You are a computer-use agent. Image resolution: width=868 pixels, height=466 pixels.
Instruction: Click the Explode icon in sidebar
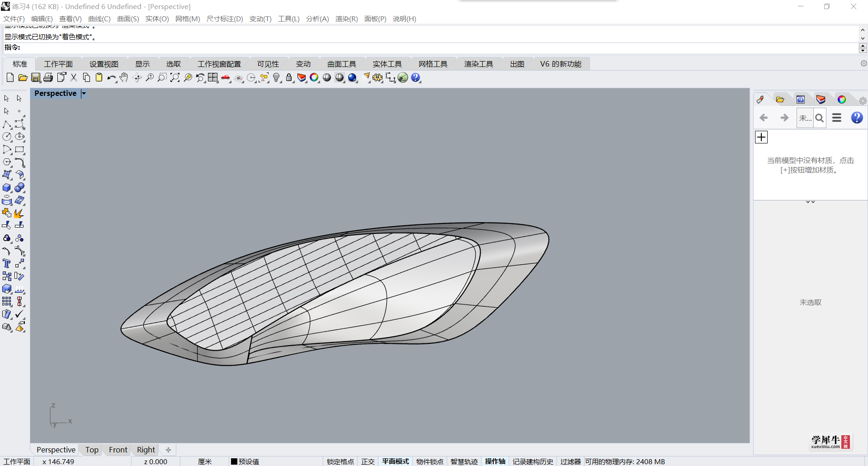19,213
